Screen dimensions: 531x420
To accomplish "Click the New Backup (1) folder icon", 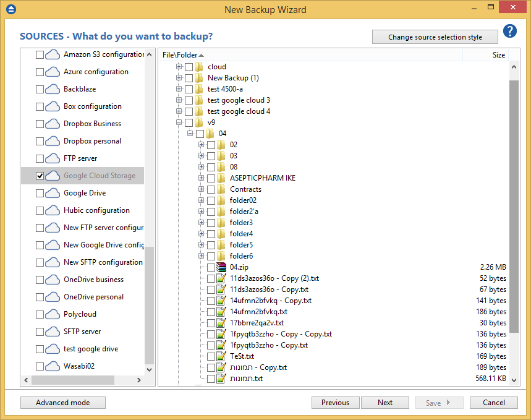I will click(199, 78).
